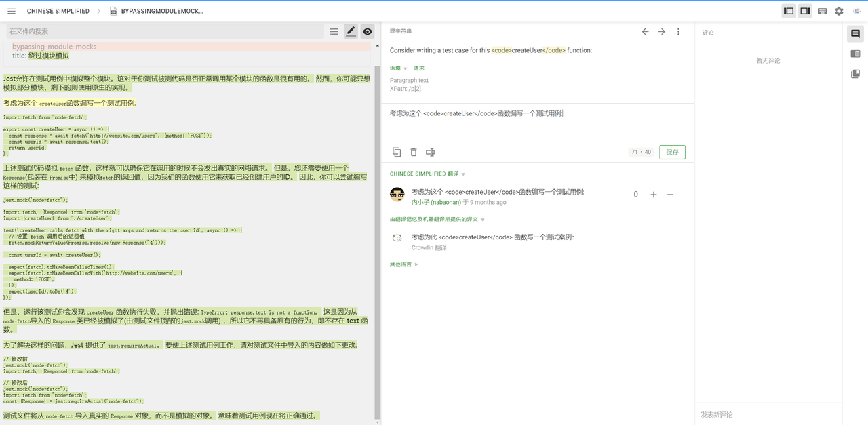Select bypassing-module-mocks string
Screen dimensions: 868x425
pos(54,47)
